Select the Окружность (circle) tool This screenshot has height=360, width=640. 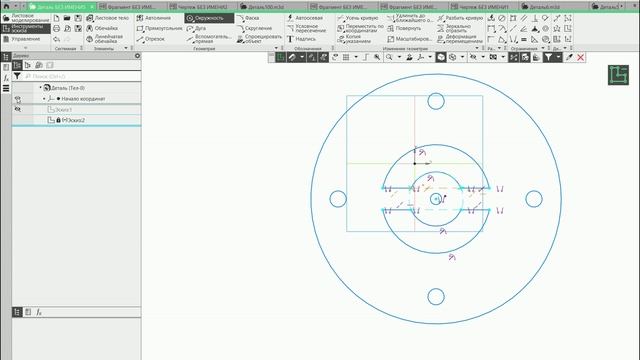[209, 18]
